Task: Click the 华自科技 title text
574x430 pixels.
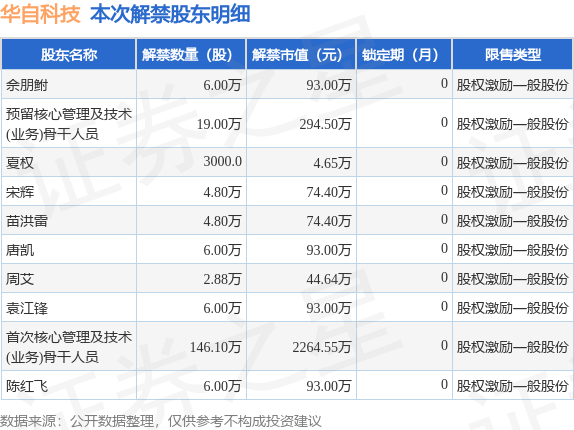Action: 40,15
